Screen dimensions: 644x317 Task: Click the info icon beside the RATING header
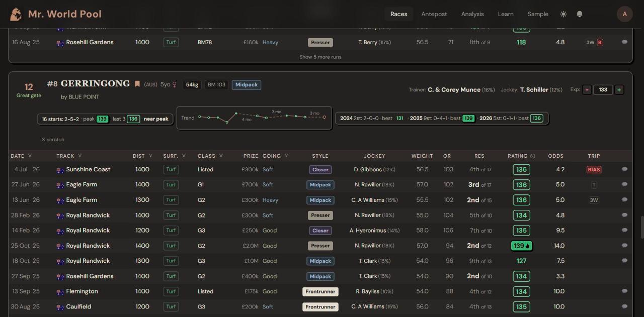533,156
